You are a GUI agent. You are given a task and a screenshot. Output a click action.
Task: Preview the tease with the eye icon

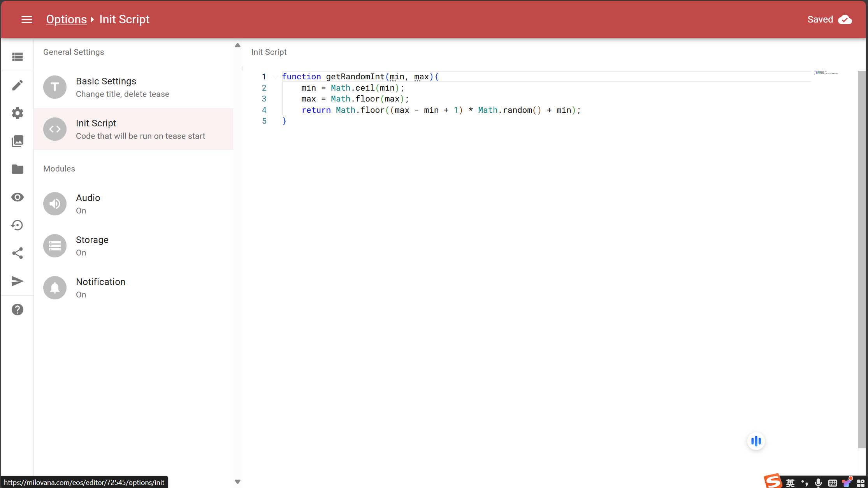pos(18,197)
